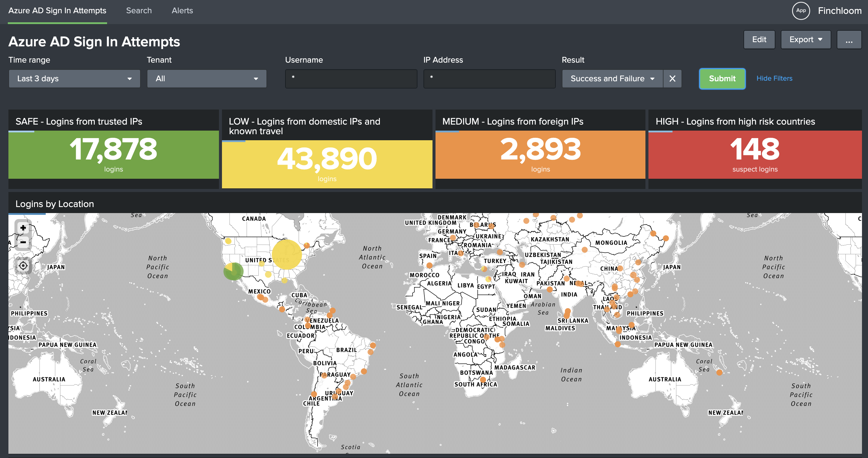Click the Username input field
This screenshot has height=458, width=868.
tap(351, 79)
